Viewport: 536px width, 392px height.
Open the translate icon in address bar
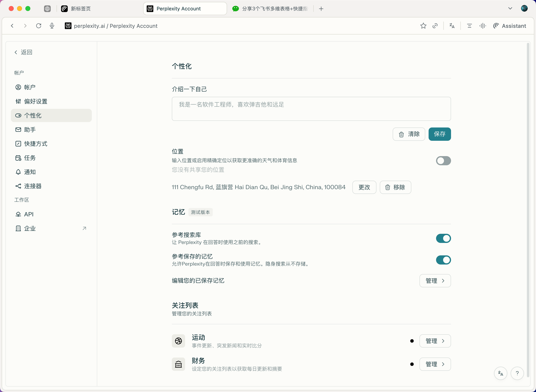(x=452, y=26)
